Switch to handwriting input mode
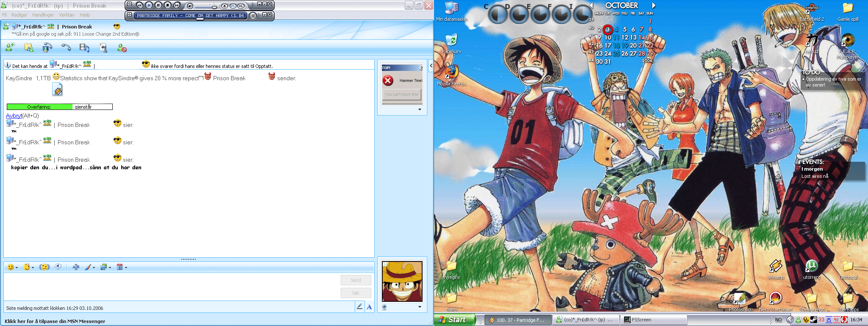868x326 pixels. tap(359, 306)
